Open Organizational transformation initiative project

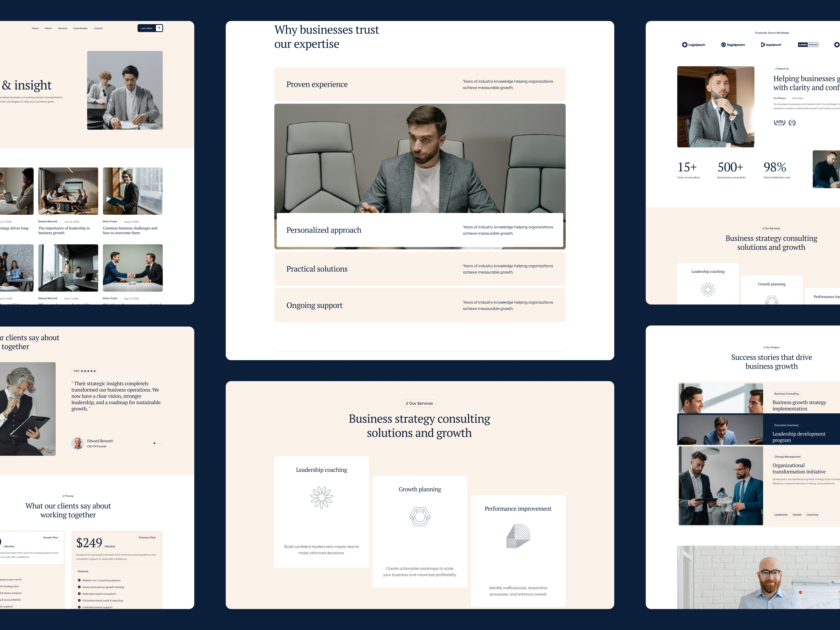pos(799,469)
